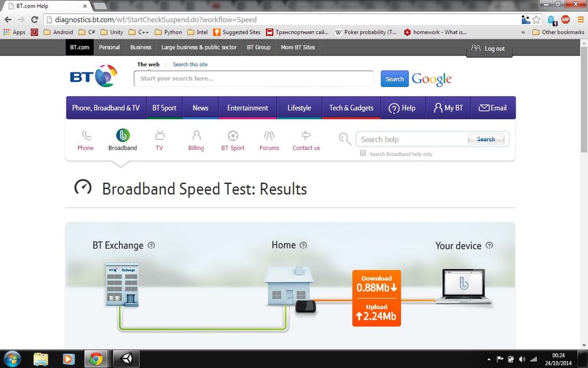Open the Adblock Plus extension icon
Viewport: 588px width, 368px height.
tap(566, 19)
